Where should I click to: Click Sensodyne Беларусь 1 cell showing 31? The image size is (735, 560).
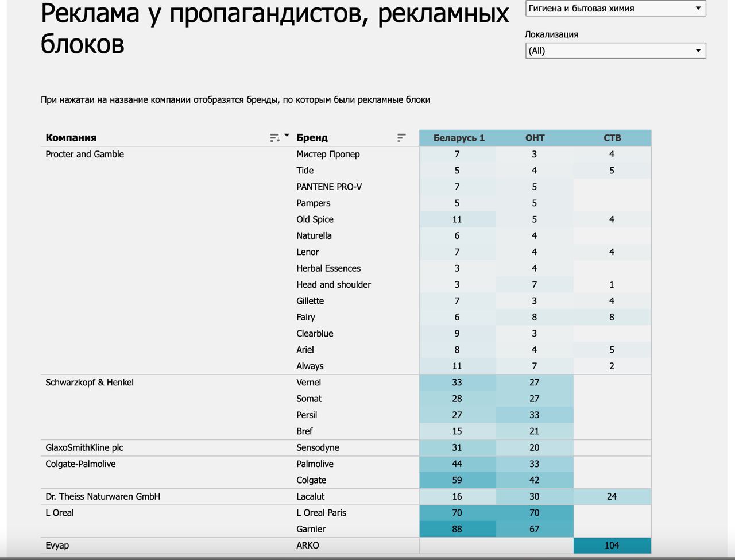[458, 447]
